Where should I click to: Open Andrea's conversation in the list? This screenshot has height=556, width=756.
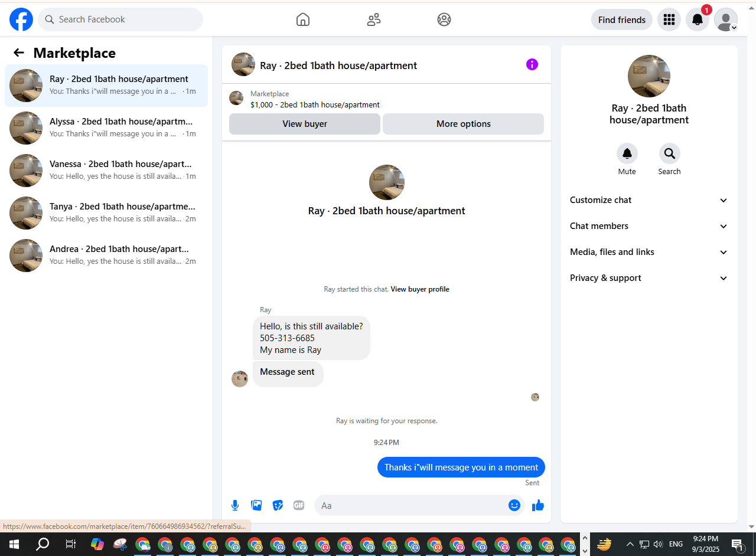coord(106,256)
